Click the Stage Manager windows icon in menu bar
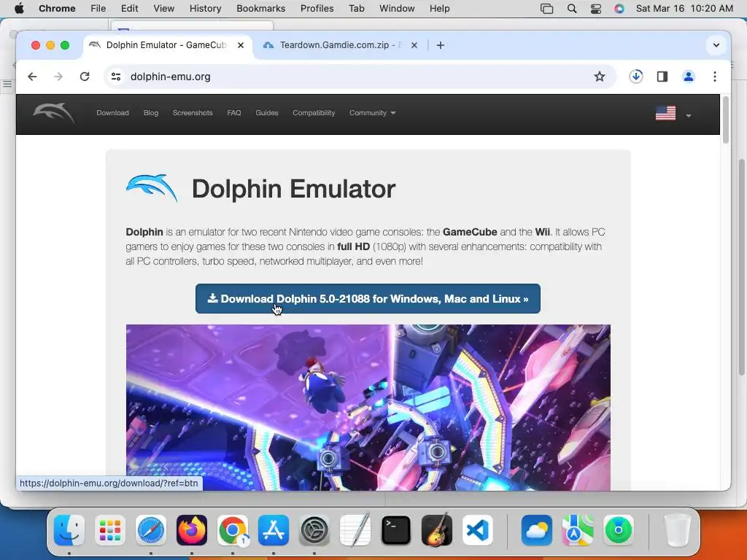Screen dimensions: 747x560 tap(547, 9)
